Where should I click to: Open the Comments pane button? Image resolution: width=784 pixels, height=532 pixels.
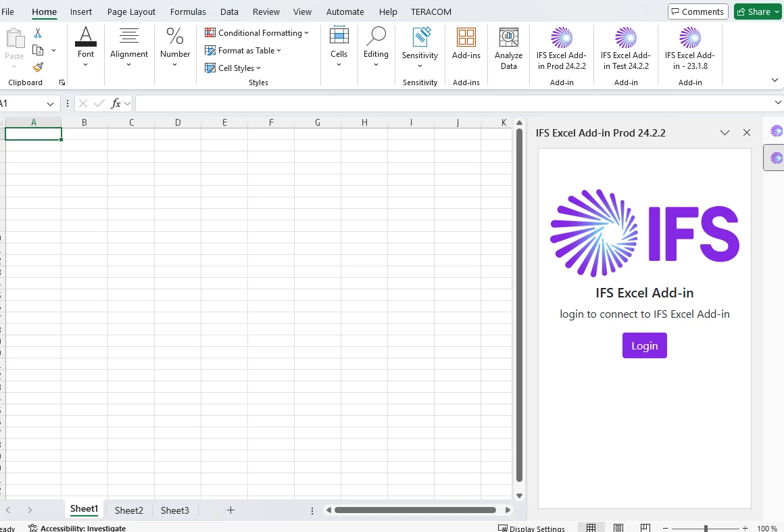pos(697,11)
